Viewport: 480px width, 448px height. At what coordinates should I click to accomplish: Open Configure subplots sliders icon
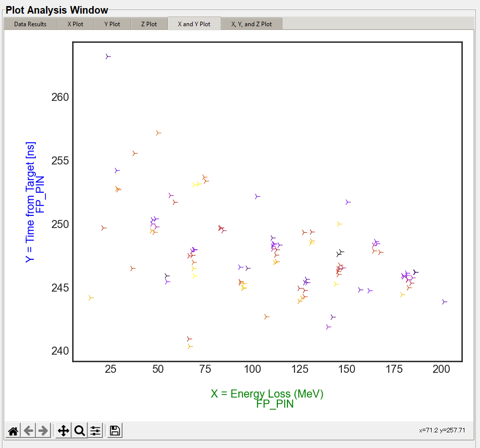pos(95,430)
